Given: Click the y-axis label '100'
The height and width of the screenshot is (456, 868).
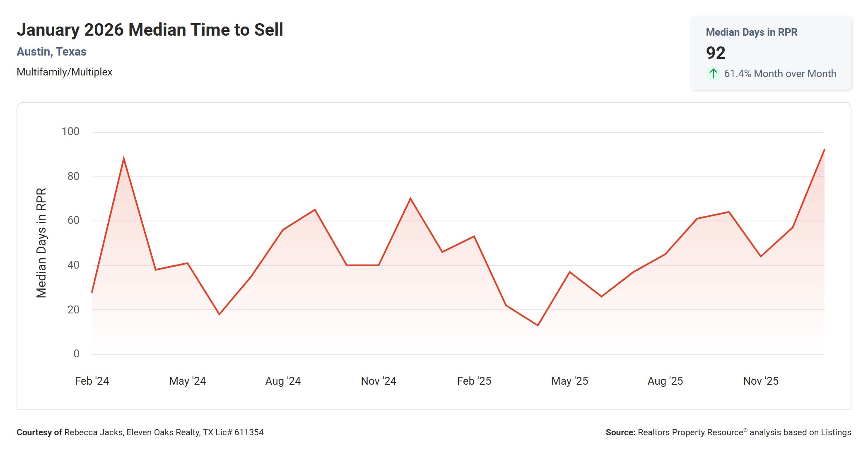Looking at the screenshot, I should (70, 132).
